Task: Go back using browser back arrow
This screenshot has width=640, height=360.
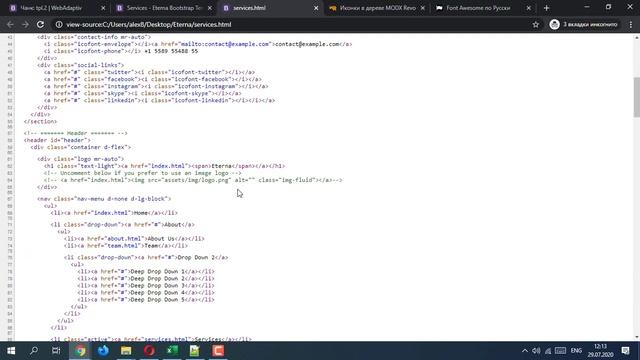Action: [x=10, y=24]
